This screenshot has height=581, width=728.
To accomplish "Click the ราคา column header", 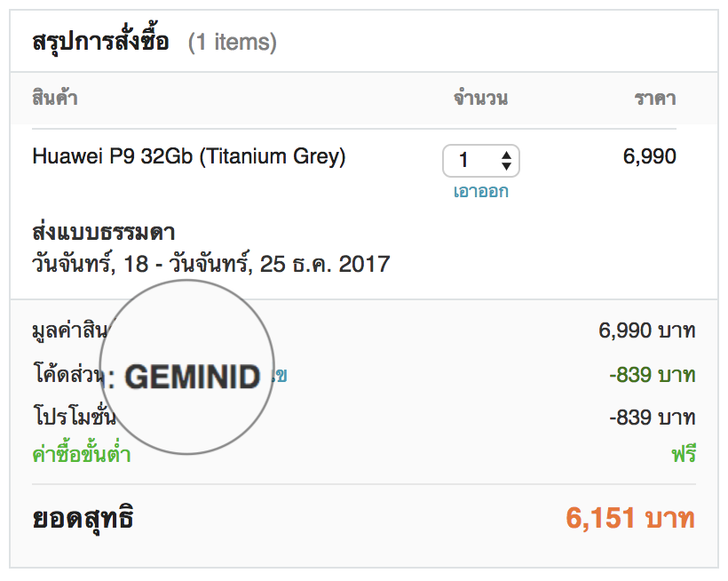I will 655,98.
